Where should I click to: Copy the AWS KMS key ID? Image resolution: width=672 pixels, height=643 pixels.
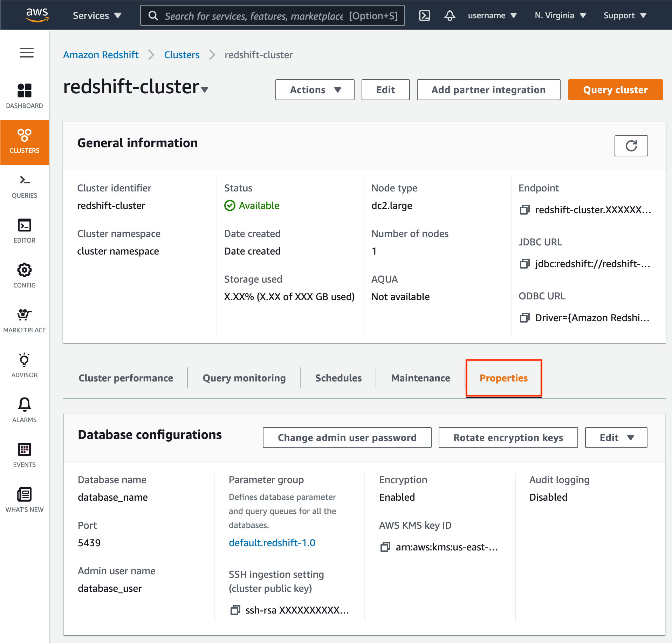coord(385,547)
